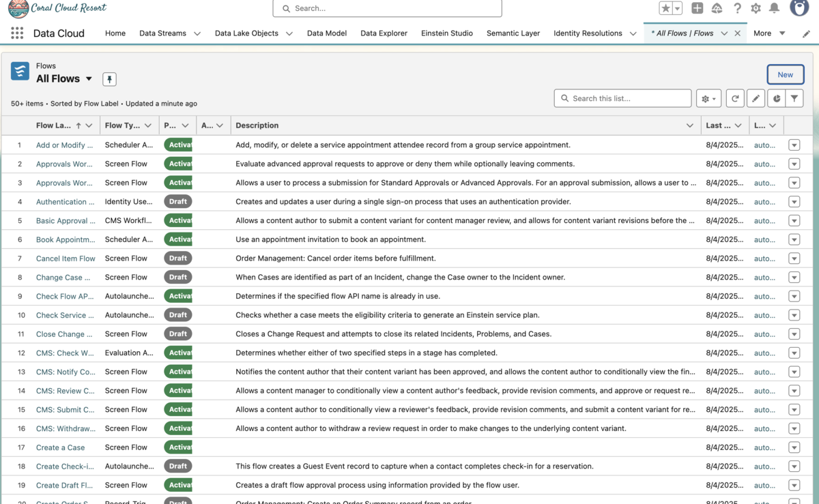The image size is (819, 504).
Task: Sort by the Flow Label column header
Action: (x=53, y=125)
